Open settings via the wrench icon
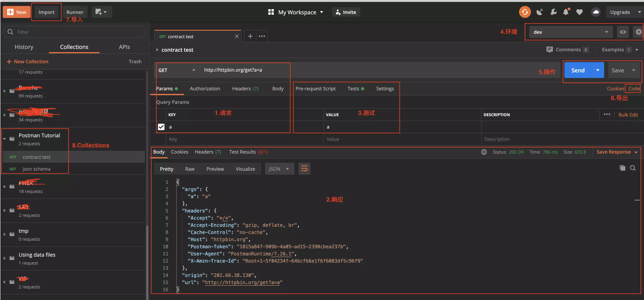644x300 pixels. pyautogui.click(x=553, y=12)
